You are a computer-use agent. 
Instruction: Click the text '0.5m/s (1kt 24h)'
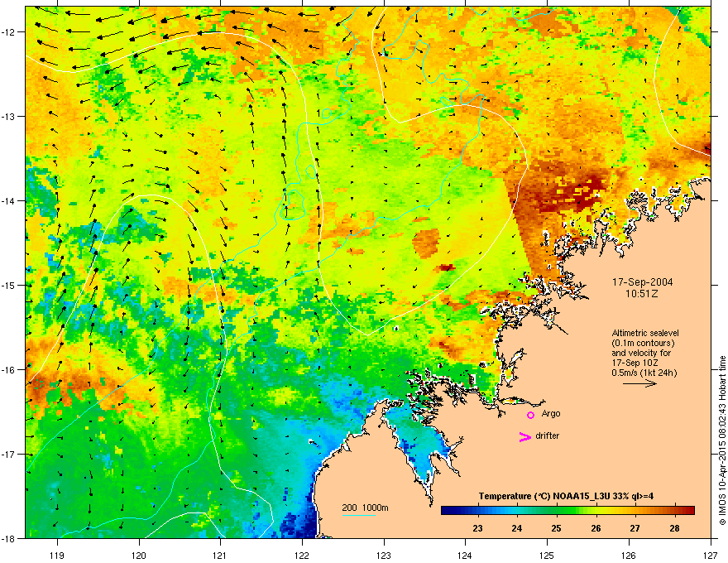point(644,373)
